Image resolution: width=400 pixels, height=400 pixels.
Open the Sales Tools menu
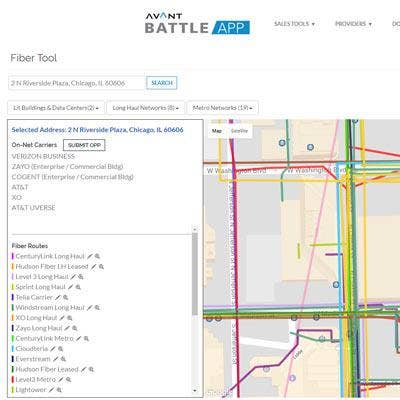click(294, 24)
